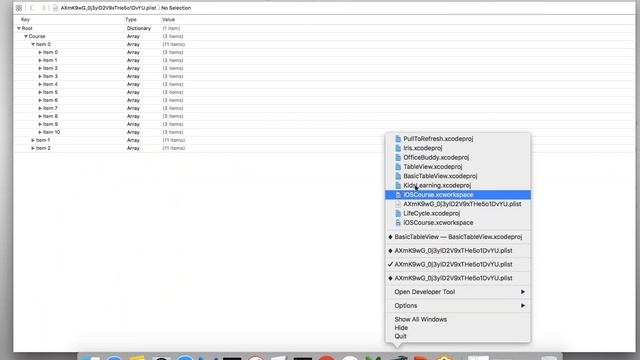This screenshot has height=360, width=640.
Task: Expand Item 10 disclosure triangle
Action: pos(40,132)
